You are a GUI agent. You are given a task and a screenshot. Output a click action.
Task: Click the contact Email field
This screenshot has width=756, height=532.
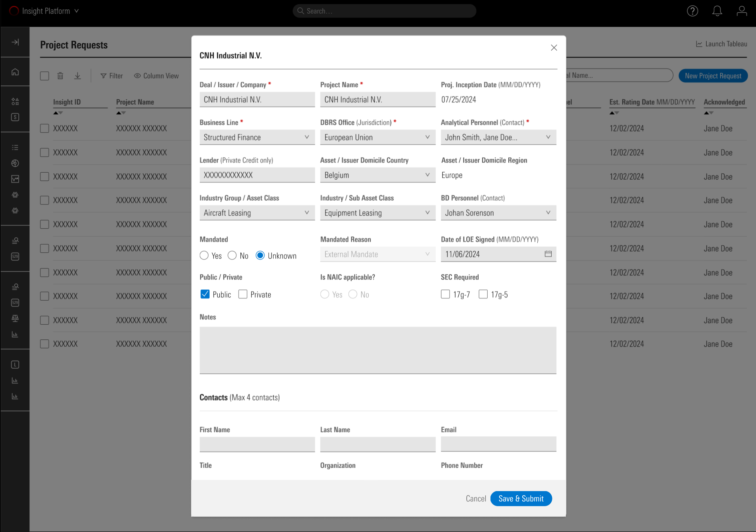(x=499, y=444)
